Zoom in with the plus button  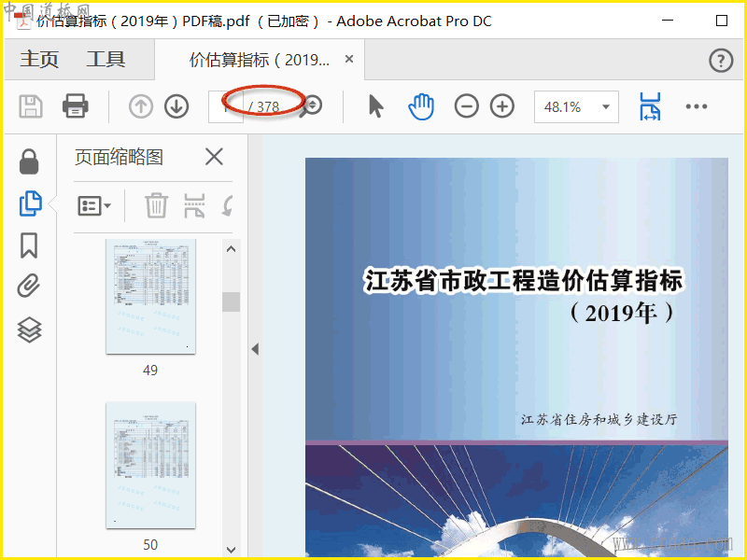[x=502, y=105]
